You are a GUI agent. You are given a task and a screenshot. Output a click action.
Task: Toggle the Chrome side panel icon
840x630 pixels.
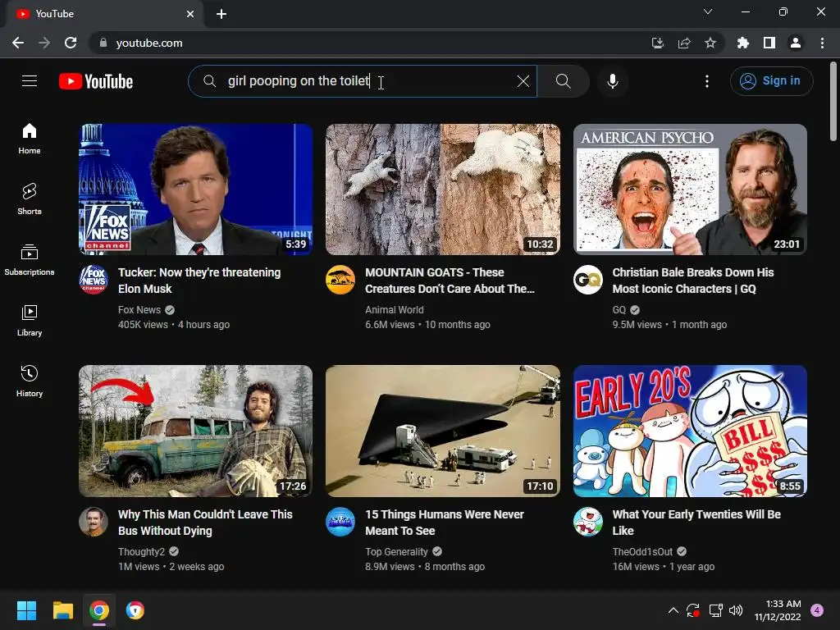point(769,43)
